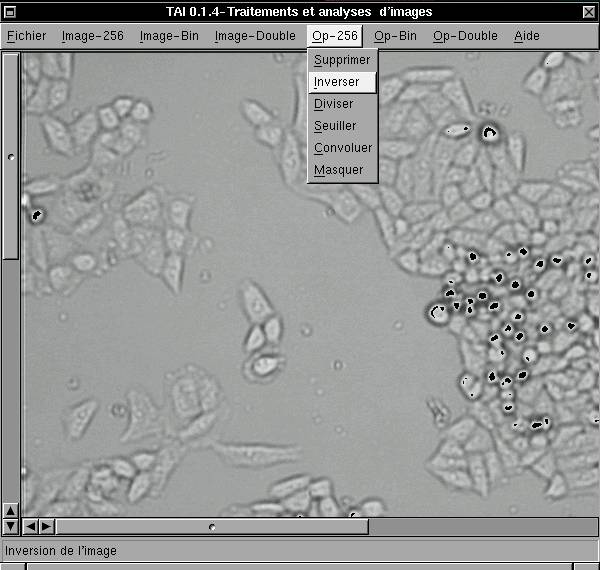Open the window menu button in title bar
This screenshot has width=600, height=570.
pos(10,11)
